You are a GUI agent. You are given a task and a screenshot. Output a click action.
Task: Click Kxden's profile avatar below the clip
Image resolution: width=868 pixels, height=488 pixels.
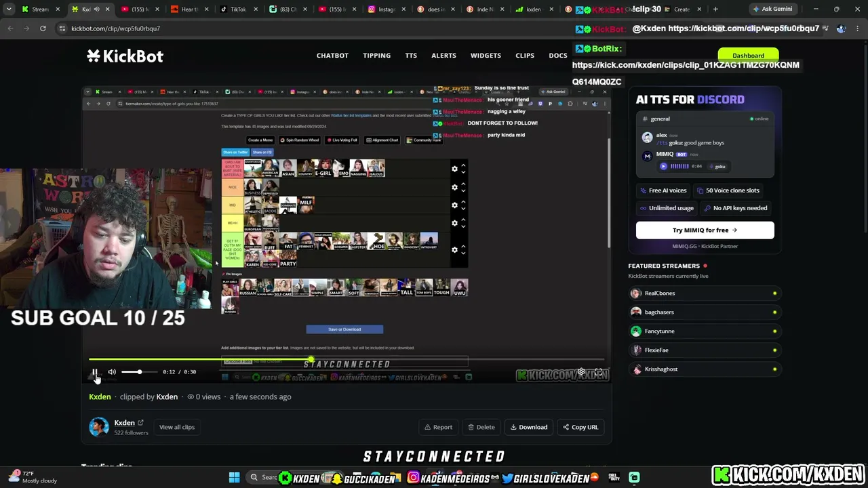(x=99, y=427)
